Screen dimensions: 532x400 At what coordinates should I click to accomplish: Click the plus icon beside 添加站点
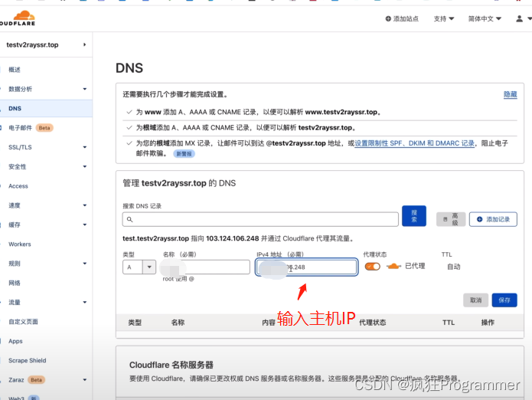pos(388,18)
